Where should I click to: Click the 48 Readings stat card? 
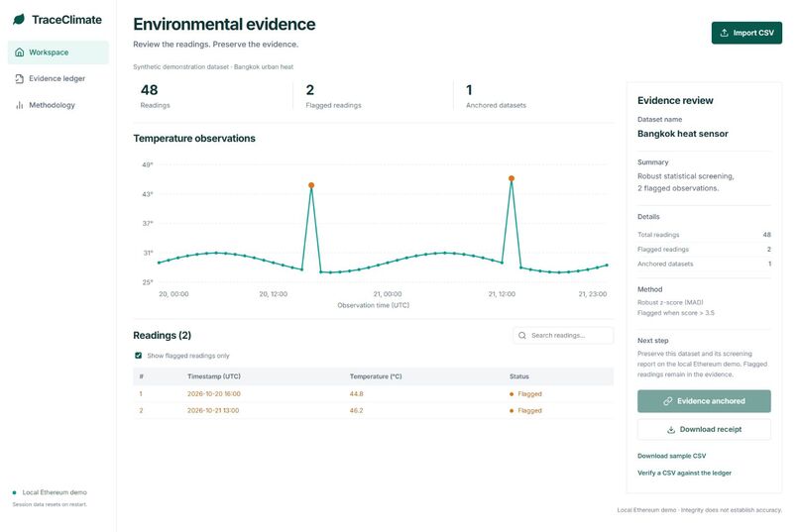[x=213, y=96]
